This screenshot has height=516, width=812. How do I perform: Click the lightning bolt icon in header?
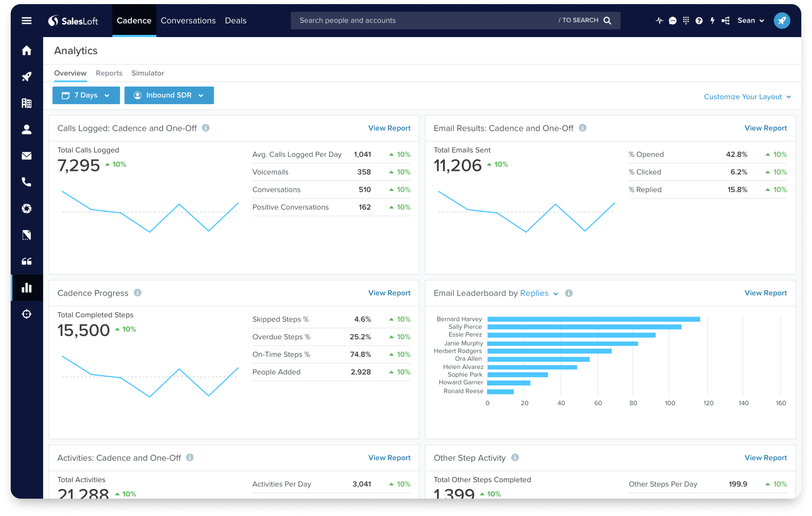tap(712, 21)
